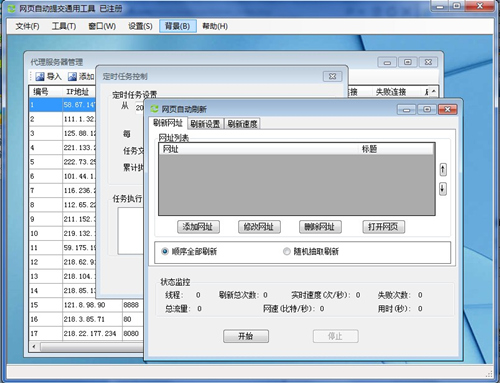
Task: Select proxy row 14 with IP 218.85.1
Action: (63, 291)
